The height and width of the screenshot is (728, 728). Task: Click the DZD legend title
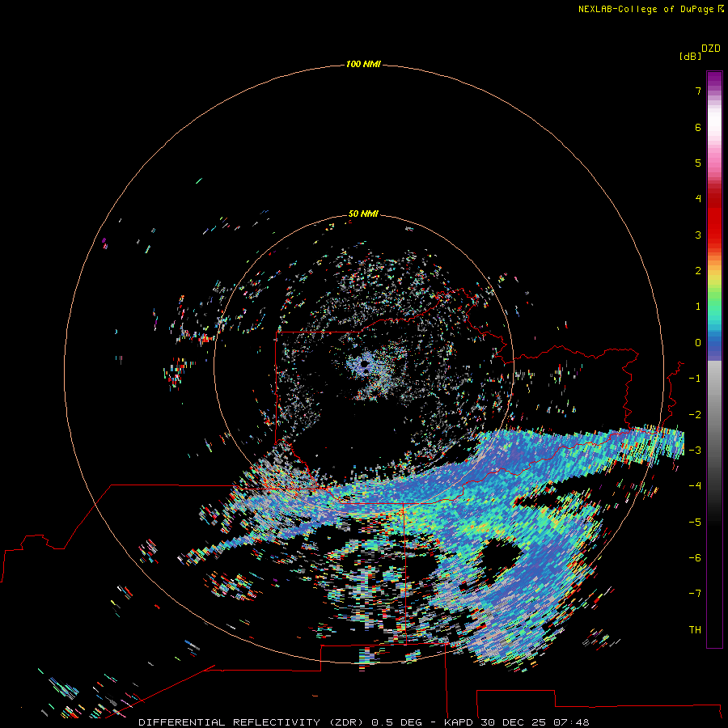711,49
